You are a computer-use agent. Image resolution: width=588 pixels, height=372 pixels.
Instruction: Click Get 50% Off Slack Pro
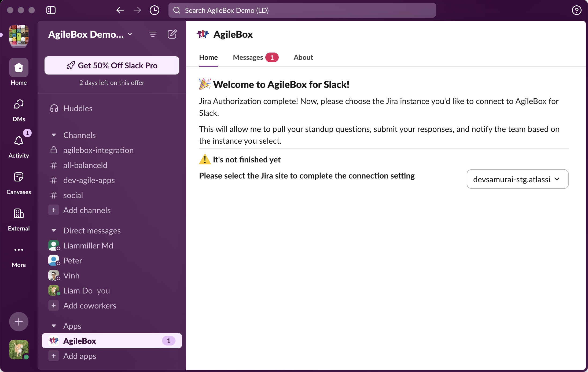click(x=112, y=65)
